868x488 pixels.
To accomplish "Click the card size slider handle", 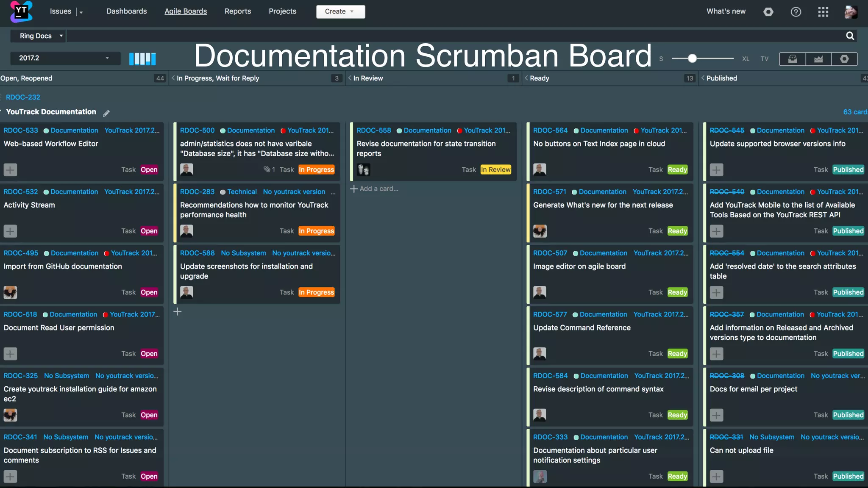I will (x=692, y=58).
